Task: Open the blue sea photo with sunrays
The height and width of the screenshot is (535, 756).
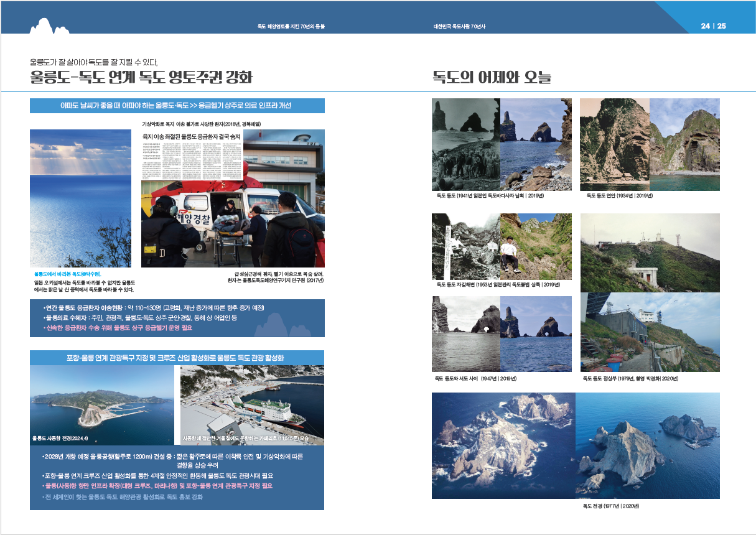Action: pyautogui.click(x=80, y=198)
